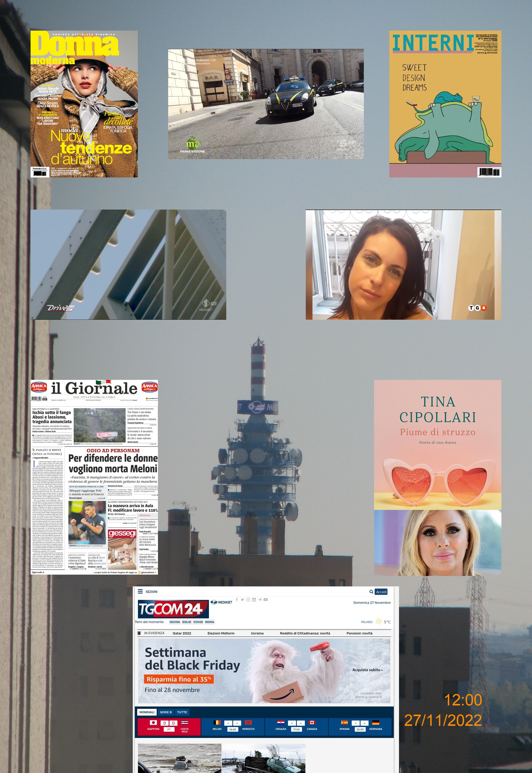532x773 pixels.
Task: Open the YouTube social icon
Action: pyautogui.click(x=265, y=600)
